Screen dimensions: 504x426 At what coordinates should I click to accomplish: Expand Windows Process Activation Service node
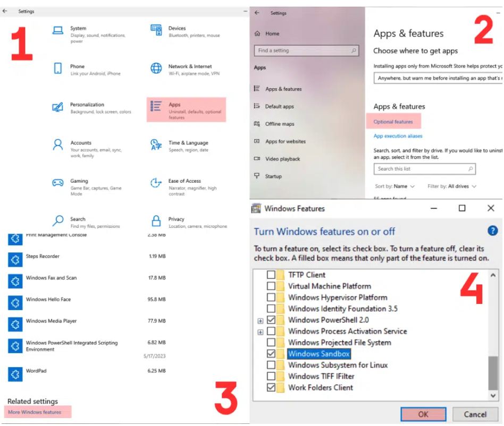coord(261,332)
